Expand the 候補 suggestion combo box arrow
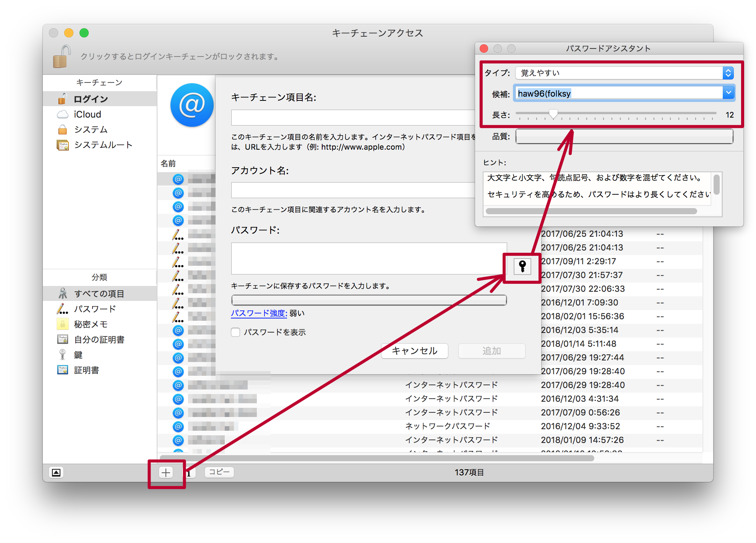The image size is (756, 543). point(728,93)
